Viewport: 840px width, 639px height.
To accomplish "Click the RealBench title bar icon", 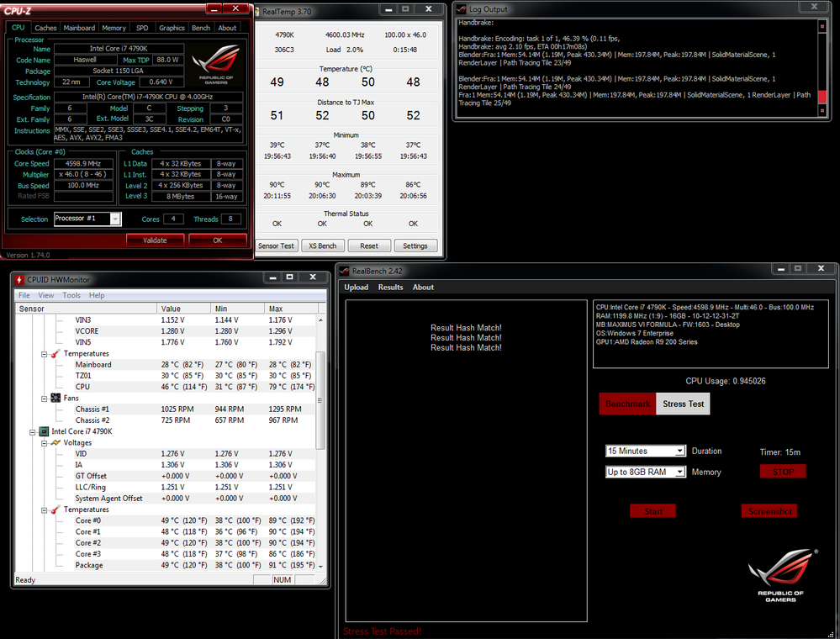I will [344, 271].
